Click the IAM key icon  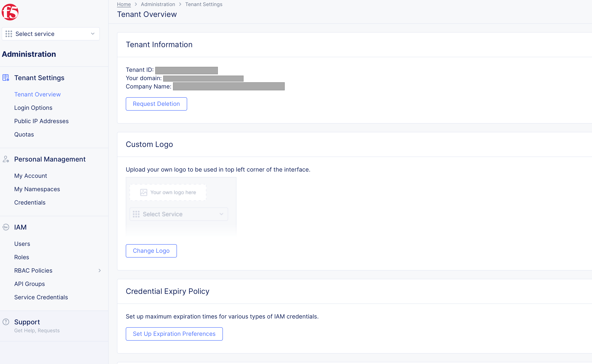click(6, 227)
